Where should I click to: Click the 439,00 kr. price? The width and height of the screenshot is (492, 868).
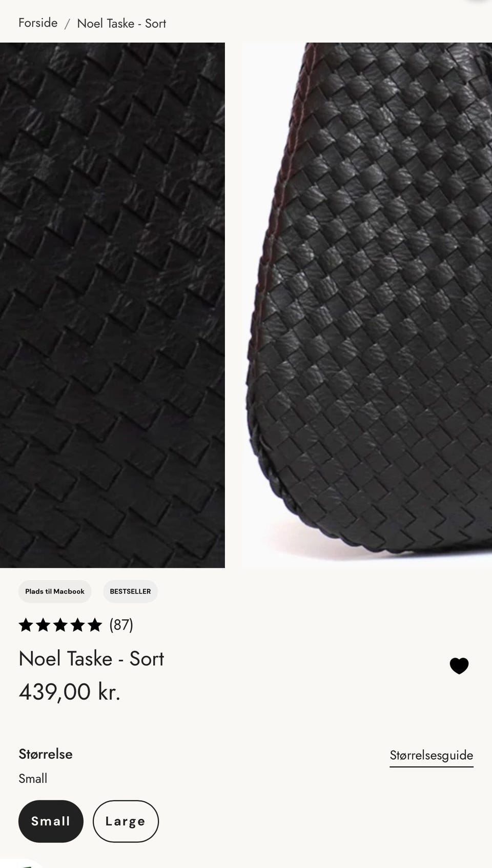coord(70,692)
